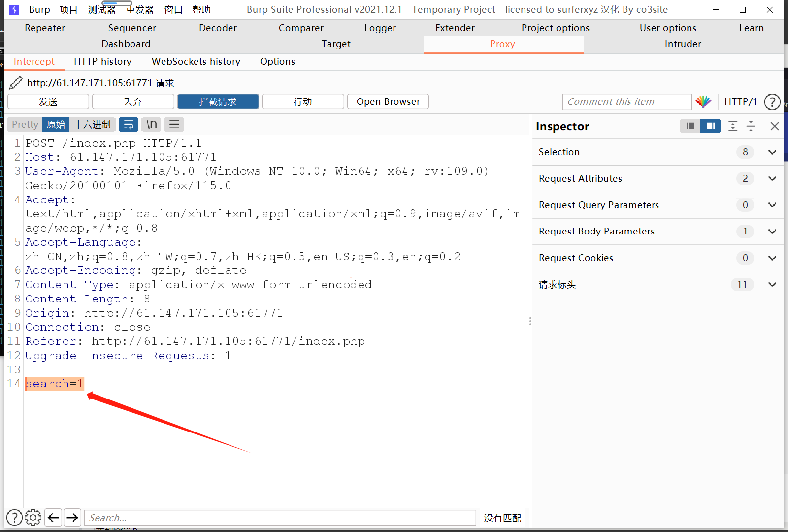Viewport: 788px width, 532px height.
Task: Expand Request Query Parameters chevron
Action: (x=772, y=205)
